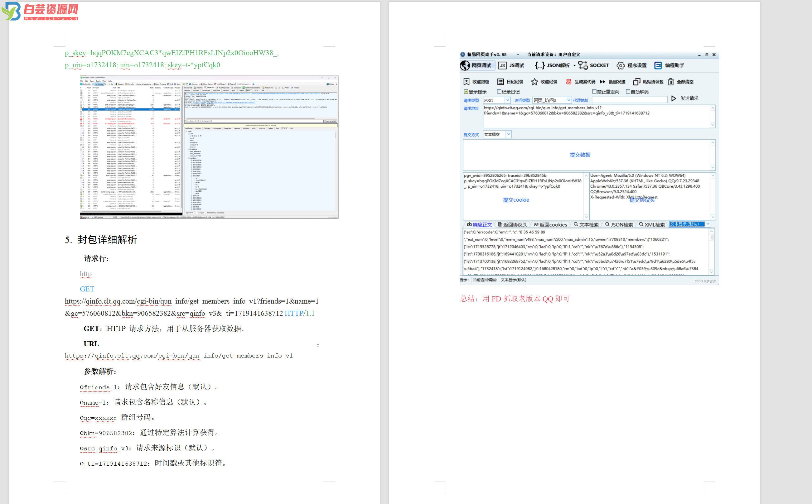
Task: Enable 记录日记 checkbox
Action: [499, 91]
